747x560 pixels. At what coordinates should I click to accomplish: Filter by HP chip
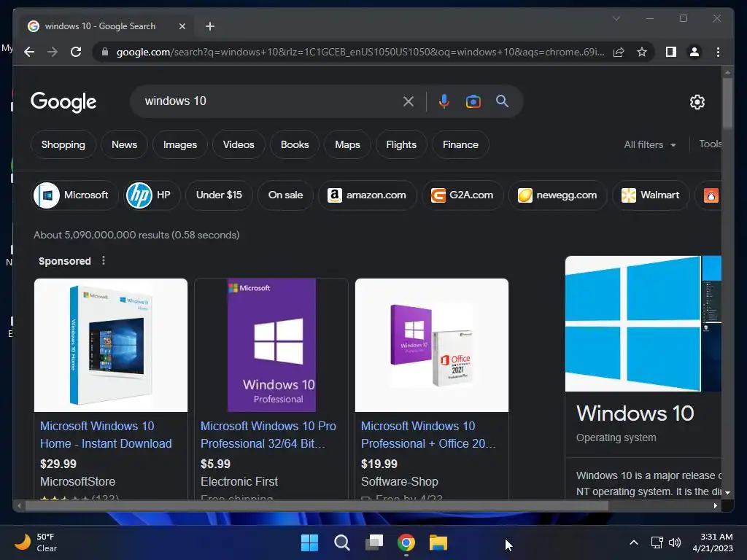click(152, 195)
